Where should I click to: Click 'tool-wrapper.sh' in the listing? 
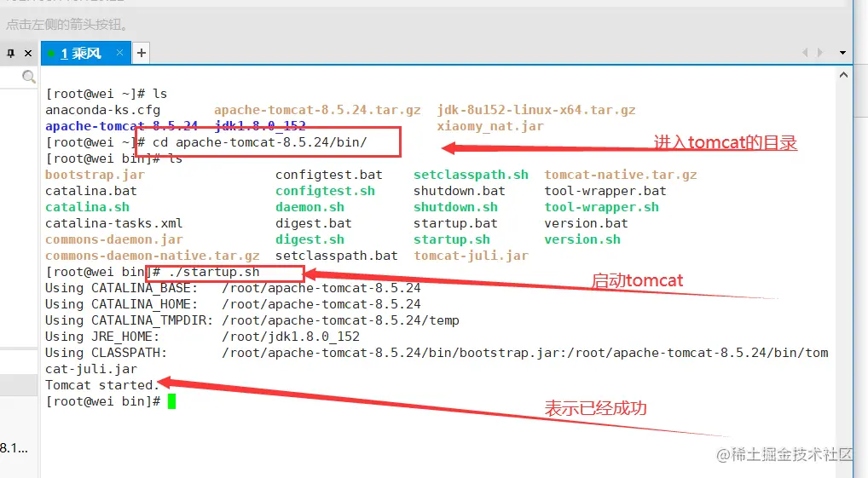[602, 207]
